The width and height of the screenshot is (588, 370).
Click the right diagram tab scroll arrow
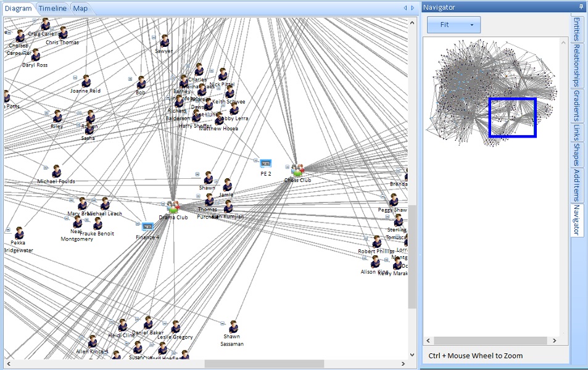tap(412, 8)
